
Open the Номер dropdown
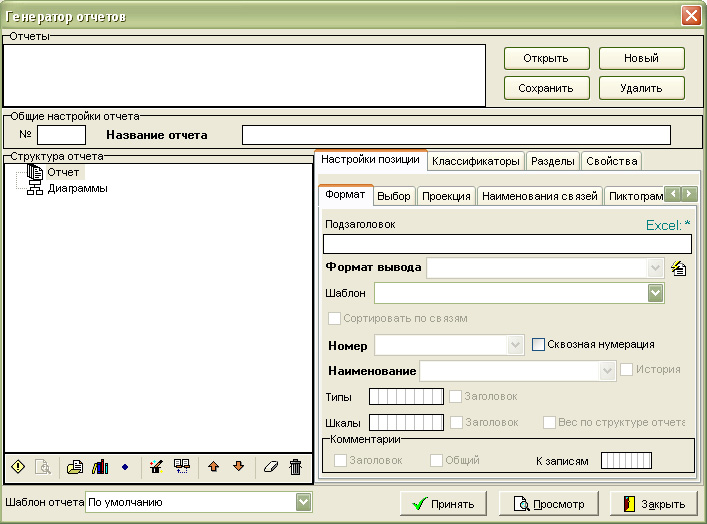(x=515, y=345)
